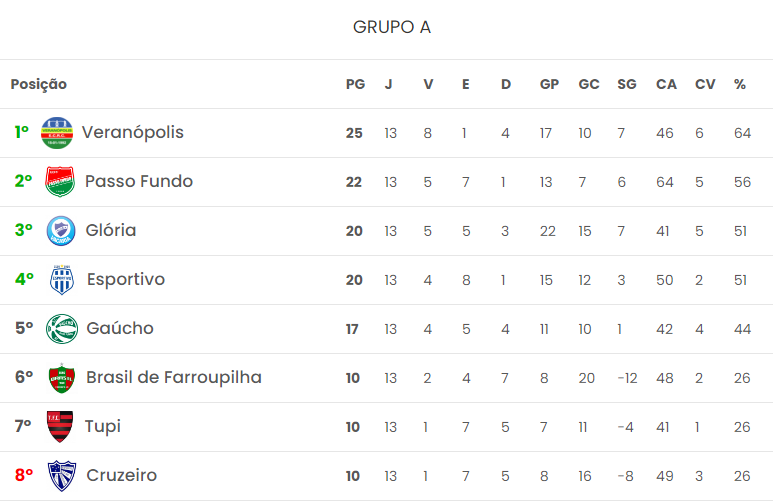The width and height of the screenshot is (779, 501).
Task: Click the Tupi red-black shield icon
Action: point(61,427)
